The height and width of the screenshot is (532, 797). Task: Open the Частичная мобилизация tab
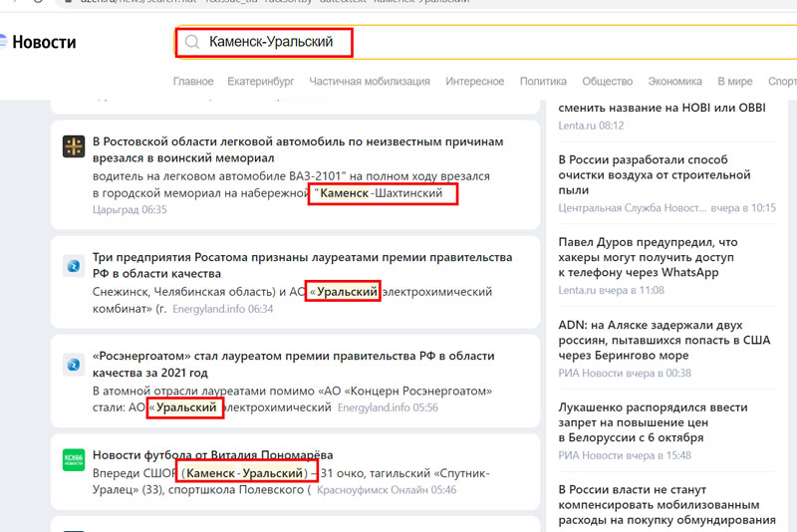370,82
